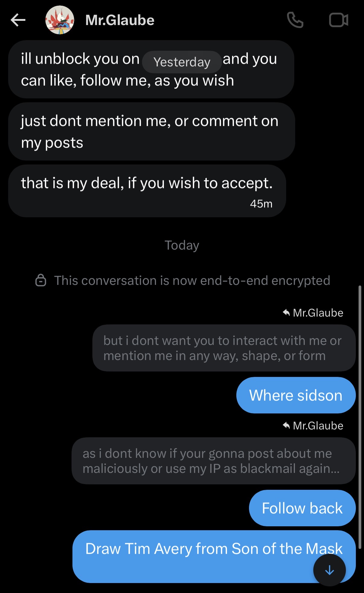Viewport: 364px width, 593px height.
Task: Tap the 'Yesterday' date pill
Action: 182,62
